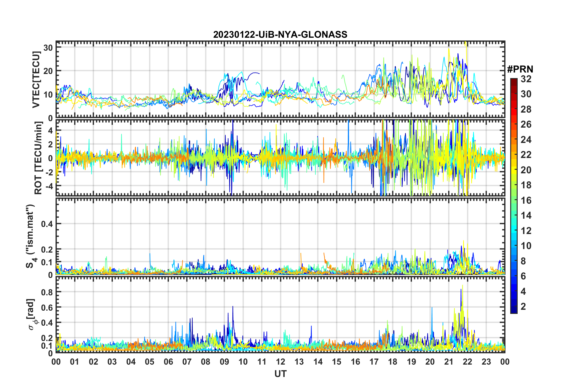Select the 21 hour tick on the UT axis
Screen dimensions: 561x392
(449, 362)
